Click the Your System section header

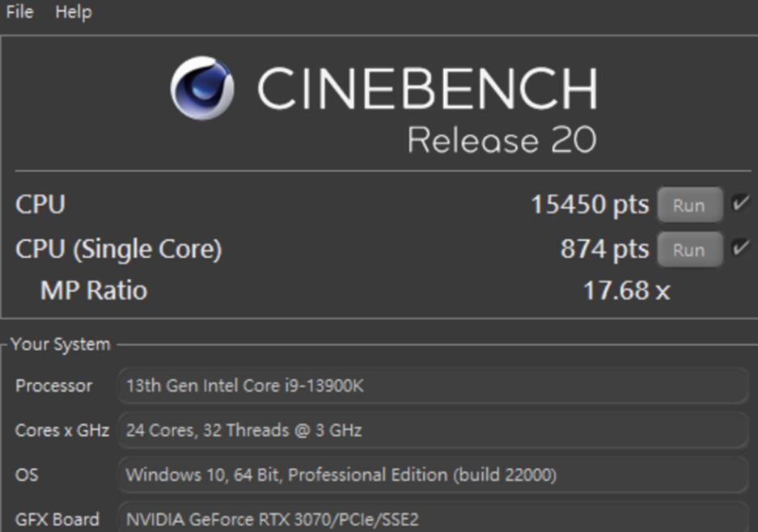click(61, 344)
